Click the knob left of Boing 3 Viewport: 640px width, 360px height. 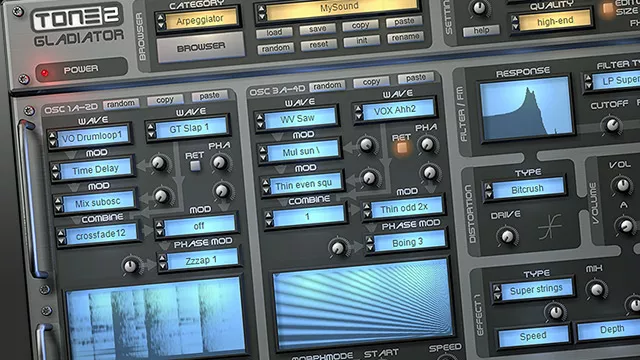338,247
